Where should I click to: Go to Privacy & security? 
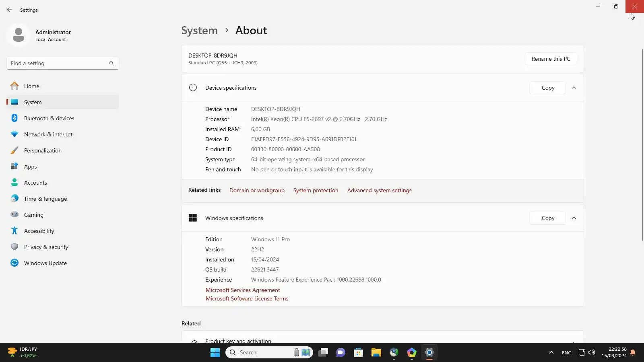click(x=63, y=247)
